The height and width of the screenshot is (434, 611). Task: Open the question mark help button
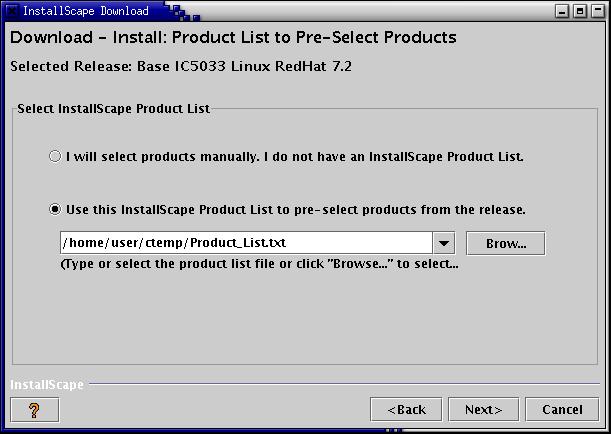pyautogui.click(x=35, y=409)
